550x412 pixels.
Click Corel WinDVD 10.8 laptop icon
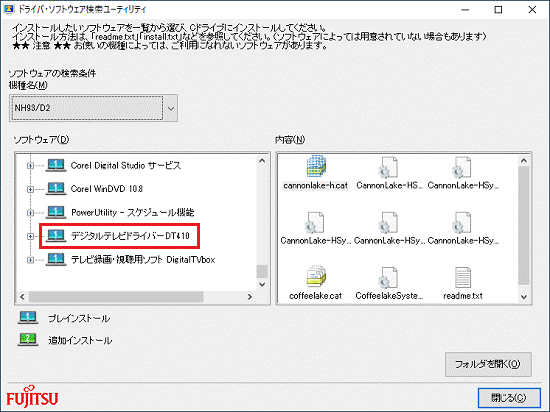tap(56, 189)
